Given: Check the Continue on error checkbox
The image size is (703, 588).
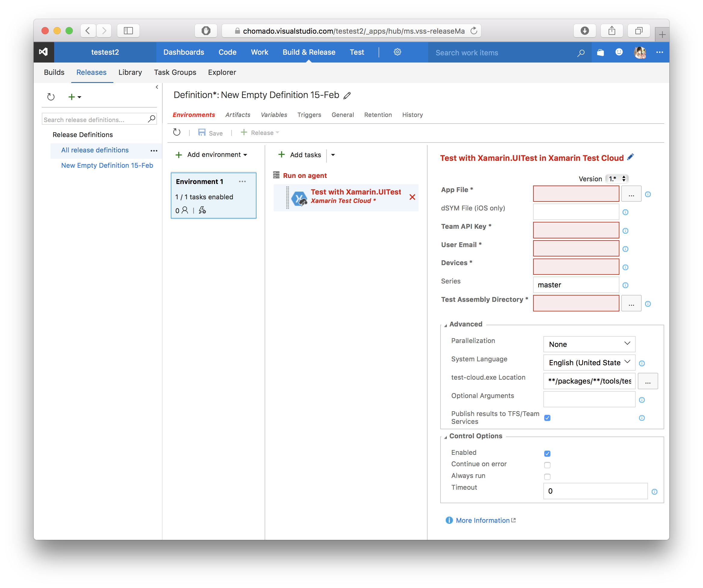Looking at the screenshot, I should pos(547,465).
